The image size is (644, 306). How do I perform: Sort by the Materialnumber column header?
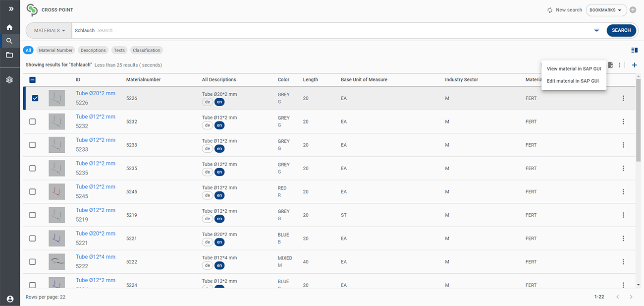click(144, 79)
